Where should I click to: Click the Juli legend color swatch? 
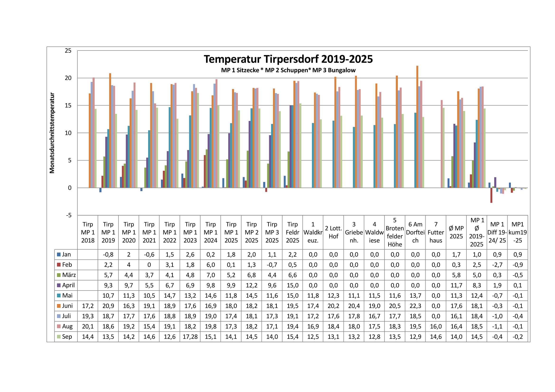pyautogui.click(x=58, y=316)
